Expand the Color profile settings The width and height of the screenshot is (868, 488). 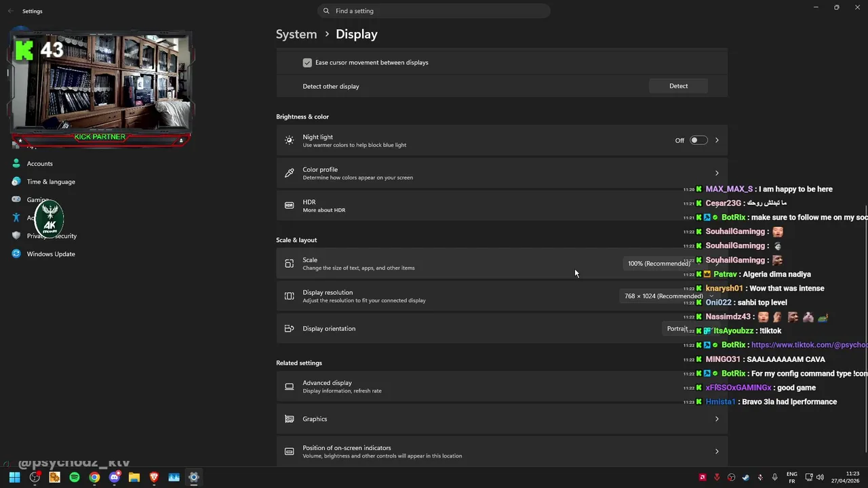[717, 173]
